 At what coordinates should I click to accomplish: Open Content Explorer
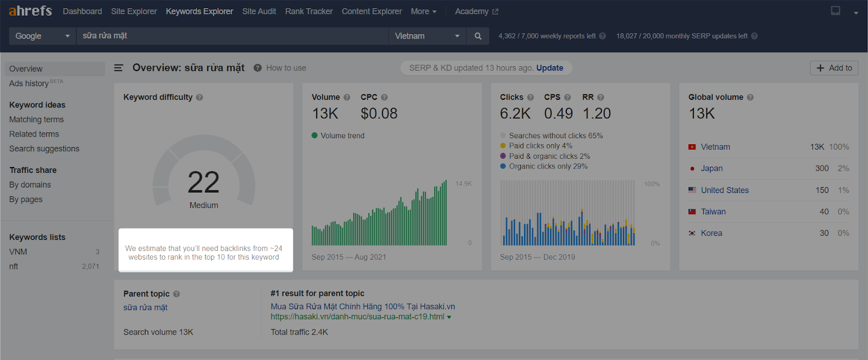coord(372,11)
